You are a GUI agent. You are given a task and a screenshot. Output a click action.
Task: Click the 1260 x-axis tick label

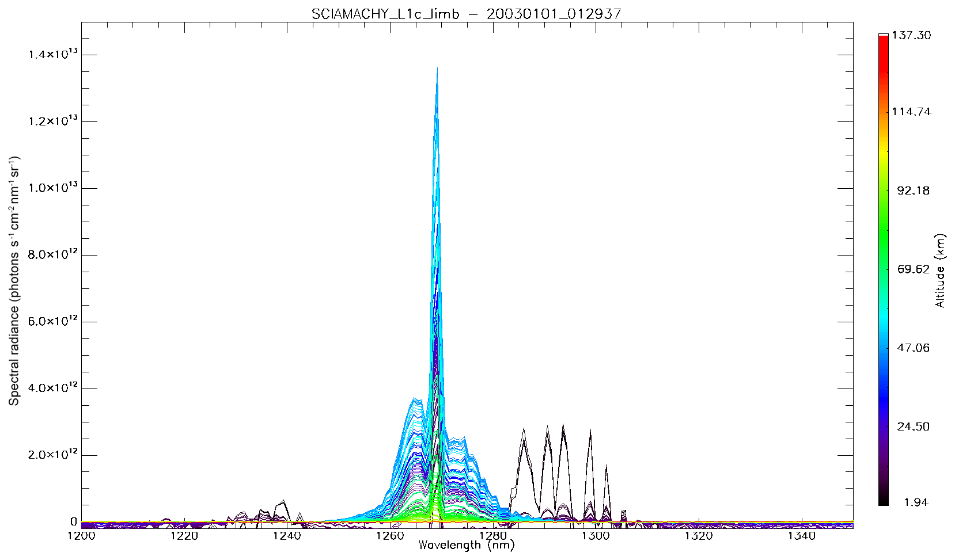(x=390, y=536)
